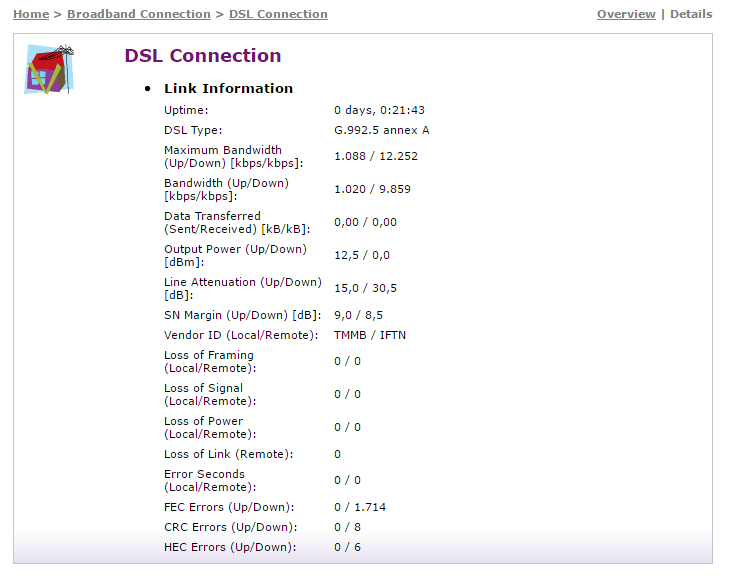Viewport: 740px width, 587px height.
Task: Open the Home breadcrumb link
Action: click(x=31, y=14)
